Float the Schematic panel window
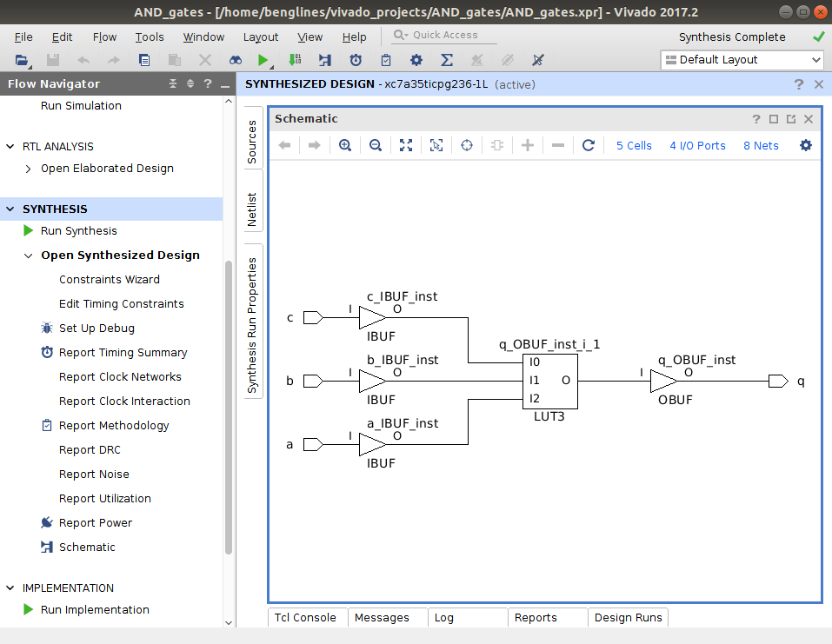The height and width of the screenshot is (644, 832). (791, 119)
